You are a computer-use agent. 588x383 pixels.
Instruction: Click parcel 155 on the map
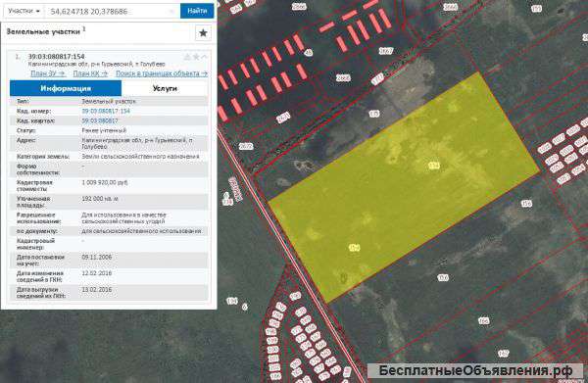click(443, 277)
